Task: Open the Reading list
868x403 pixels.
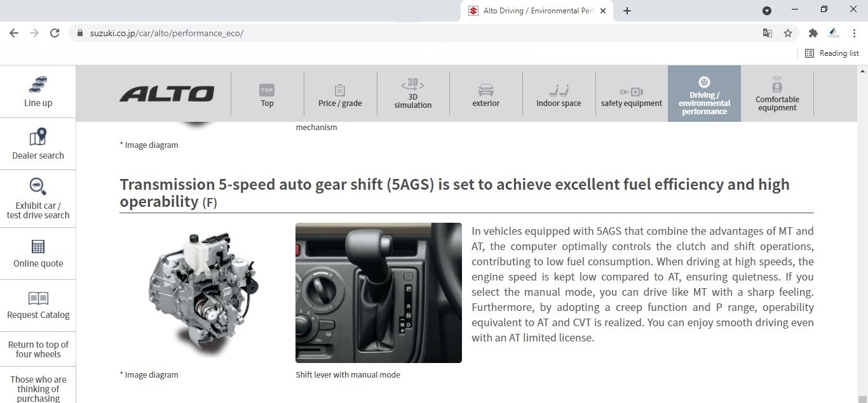Action: click(832, 53)
